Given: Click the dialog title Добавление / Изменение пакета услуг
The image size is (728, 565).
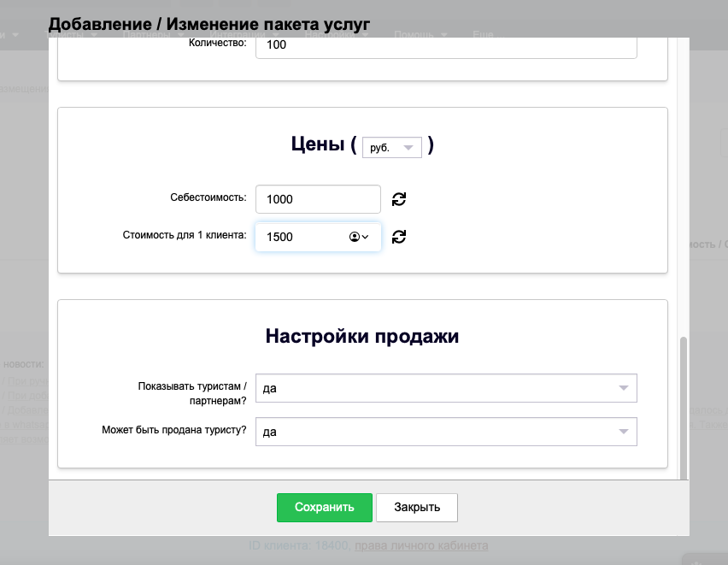Looking at the screenshot, I should click(209, 24).
